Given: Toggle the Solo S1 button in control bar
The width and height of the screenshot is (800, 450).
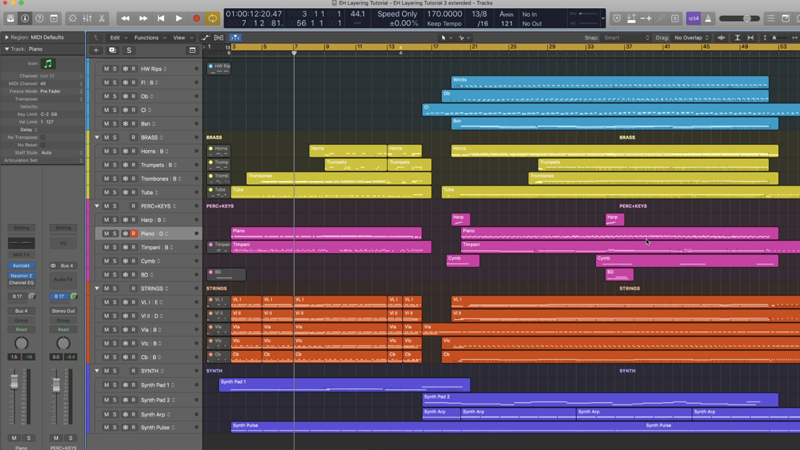Looking at the screenshot, I should [x=675, y=18].
